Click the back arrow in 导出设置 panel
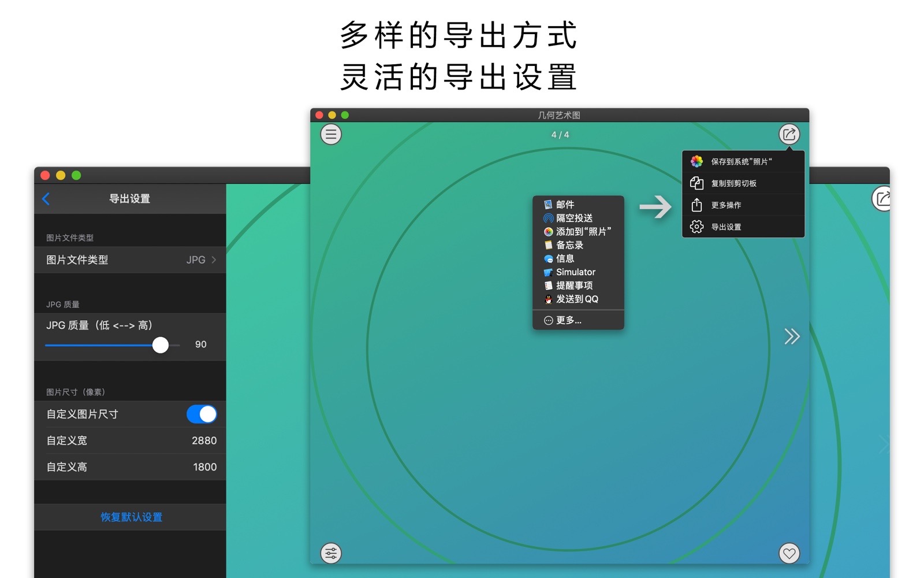Screen dimensions: 924x578 [46, 199]
